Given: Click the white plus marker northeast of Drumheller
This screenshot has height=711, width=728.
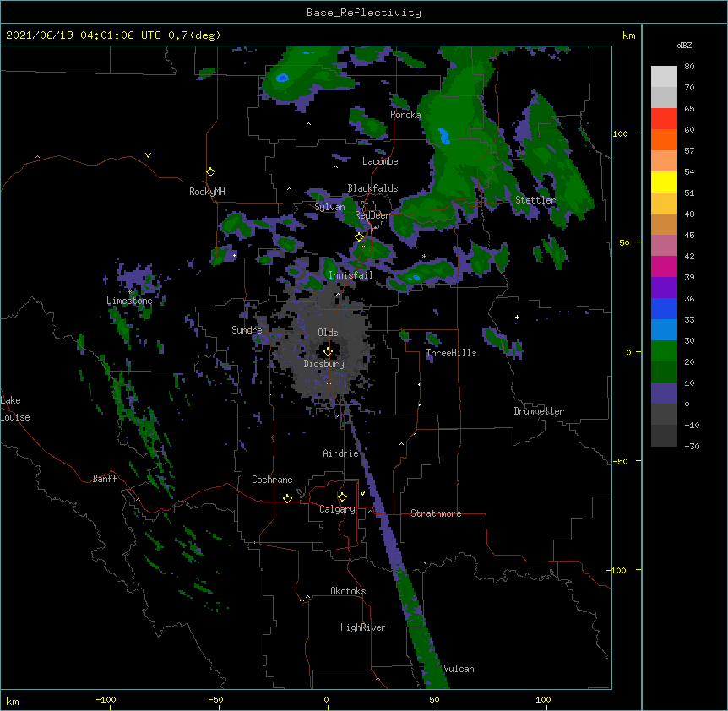Looking at the screenshot, I should pos(517,317).
